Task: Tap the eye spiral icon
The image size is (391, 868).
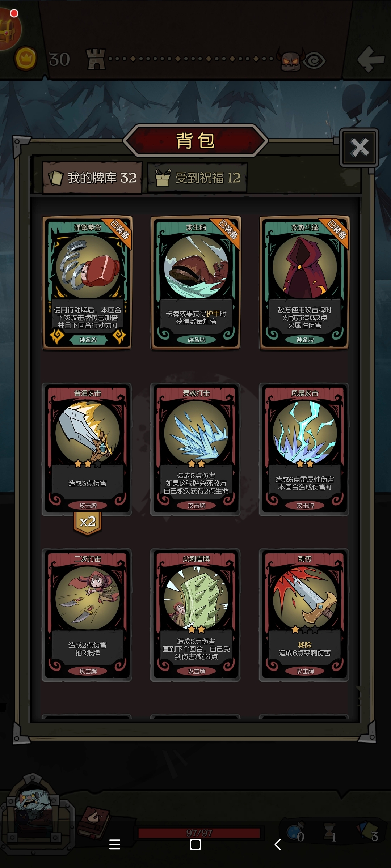Action: point(314,60)
